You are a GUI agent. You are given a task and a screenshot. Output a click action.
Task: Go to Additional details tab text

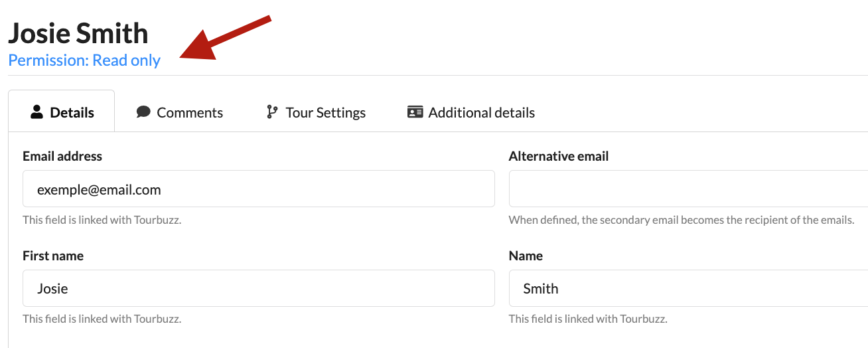tap(481, 112)
